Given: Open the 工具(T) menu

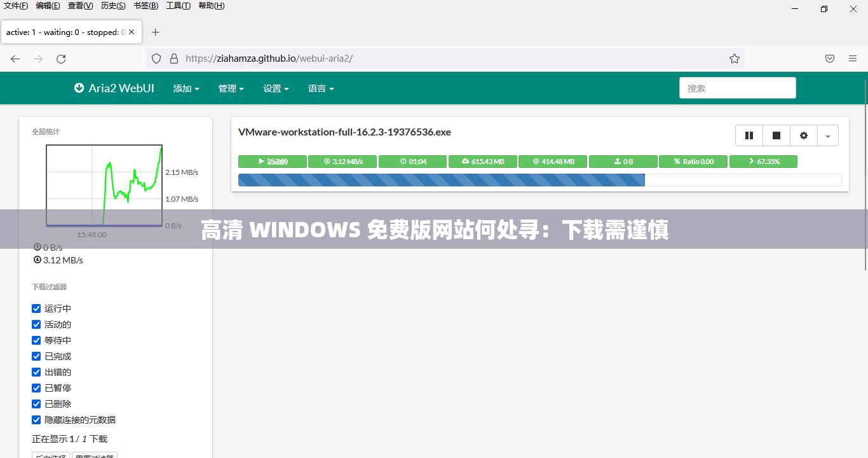Looking at the screenshot, I should coord(178,6).
